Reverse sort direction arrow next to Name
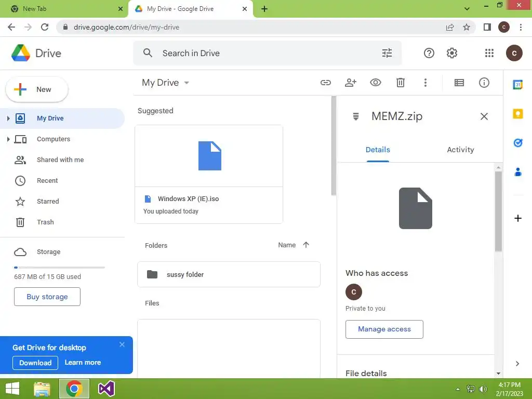The width and height of the screenshot is (532, 399). 305,245
